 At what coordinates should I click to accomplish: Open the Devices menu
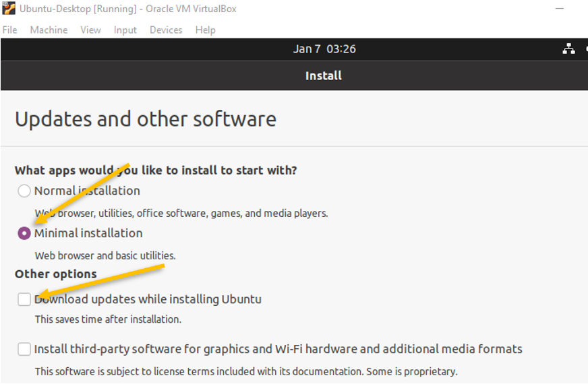tap(166, 30)
